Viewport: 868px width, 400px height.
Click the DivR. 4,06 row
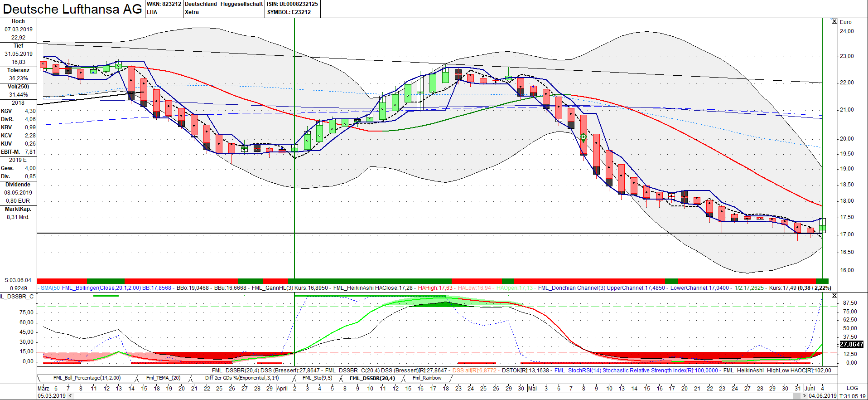click(x=19, y=119)
